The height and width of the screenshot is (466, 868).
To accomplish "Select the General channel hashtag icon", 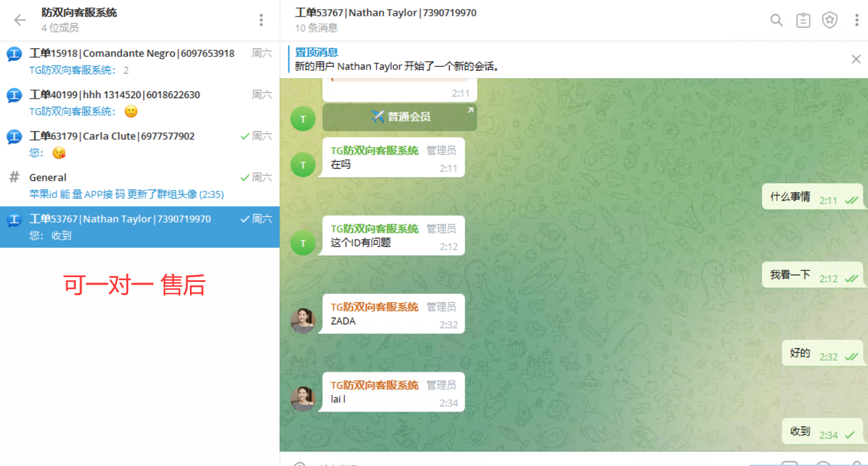I will pyautogui.click(x=13, y=178).
